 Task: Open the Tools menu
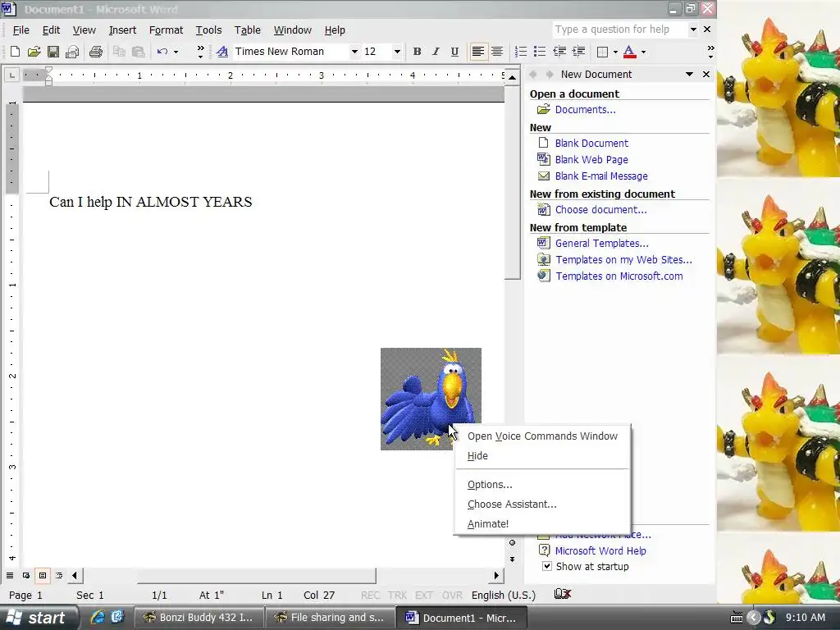pyautogui.click(x=208, y=30)
